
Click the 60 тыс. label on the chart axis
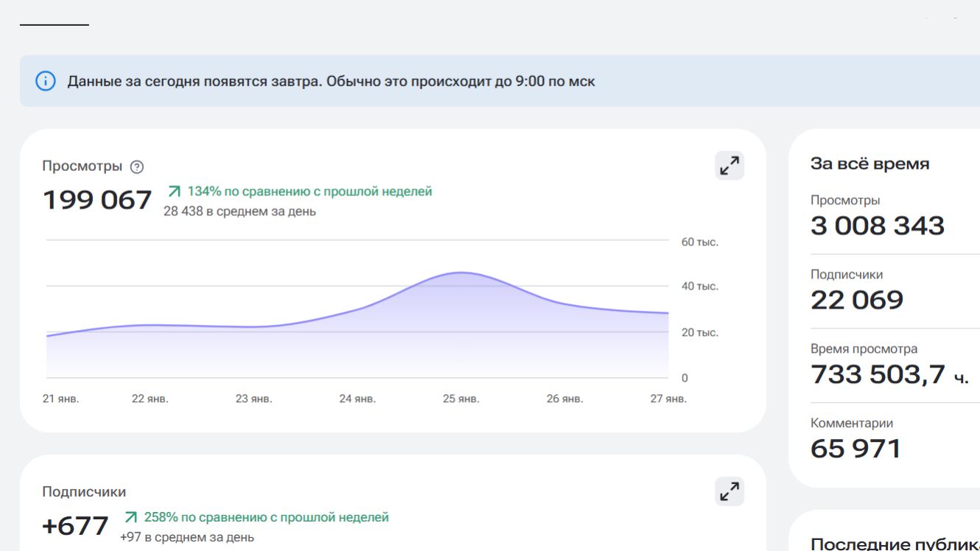coord(699,242)
